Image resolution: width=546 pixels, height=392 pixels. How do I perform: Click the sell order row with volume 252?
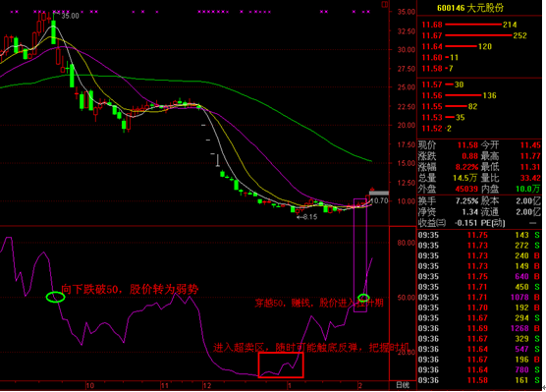474,35
